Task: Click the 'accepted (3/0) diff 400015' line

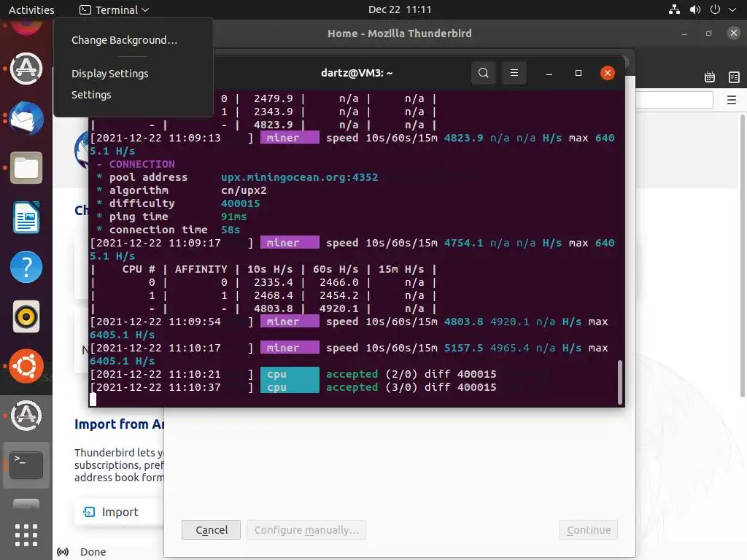Action: (411, 387)
